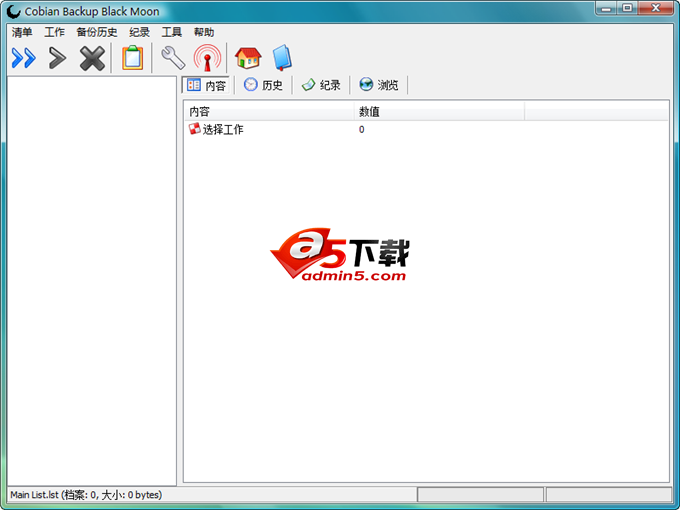Switch to the 纪录 tab with pencil
680x510 pixels.
321,85
